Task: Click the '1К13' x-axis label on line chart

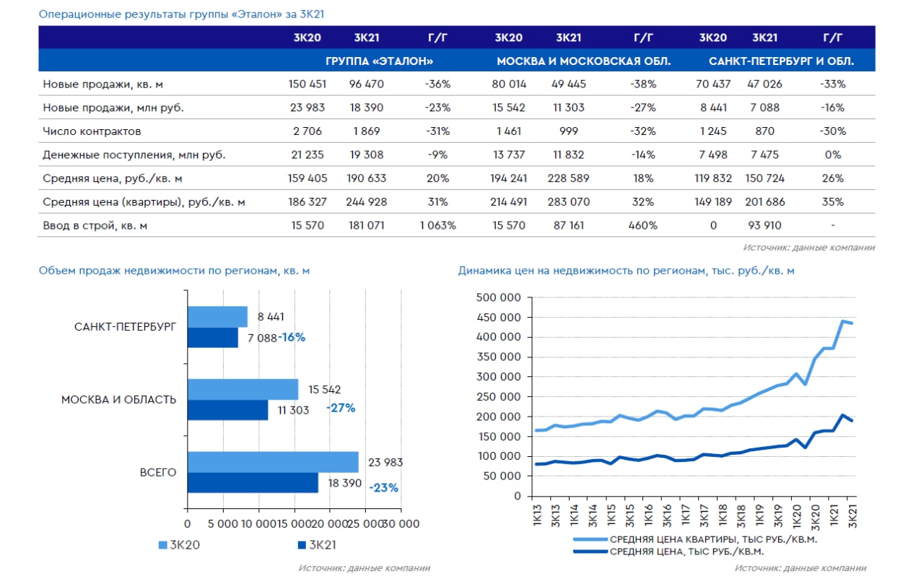Action: 536,514
